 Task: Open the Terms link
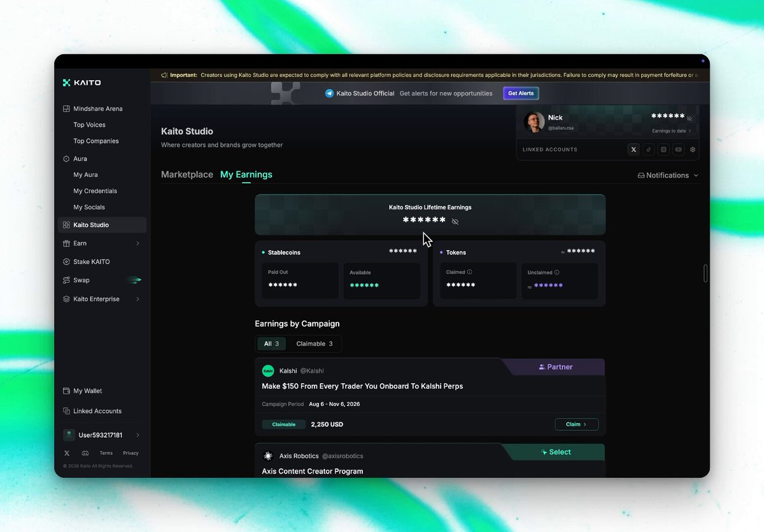tap(106, 453)
